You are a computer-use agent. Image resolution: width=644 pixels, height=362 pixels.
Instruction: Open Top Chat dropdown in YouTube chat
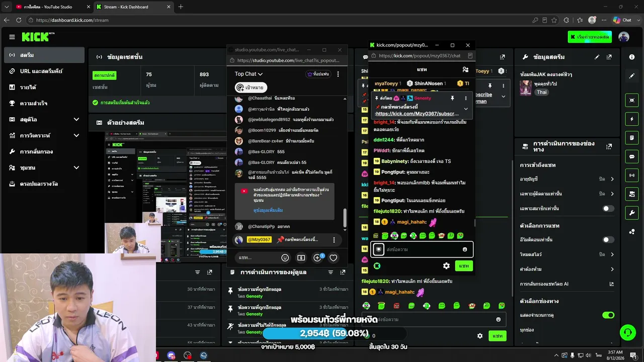(249, 74)
